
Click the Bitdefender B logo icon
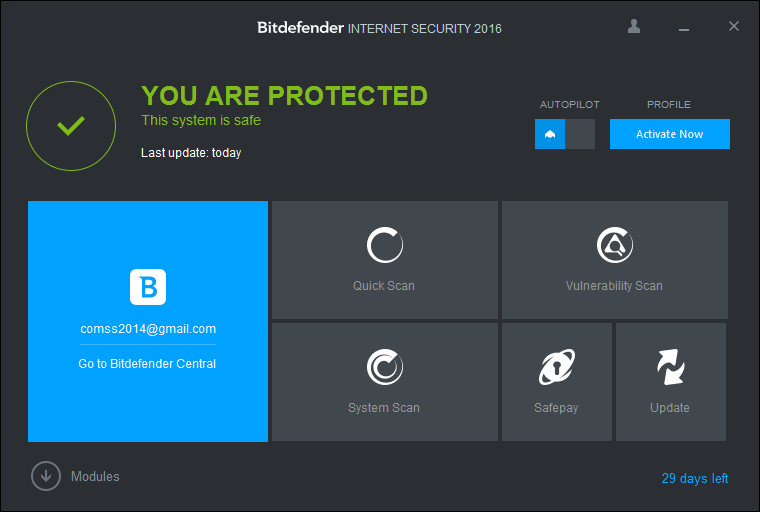pyautogui.click(x=148, y=287)
